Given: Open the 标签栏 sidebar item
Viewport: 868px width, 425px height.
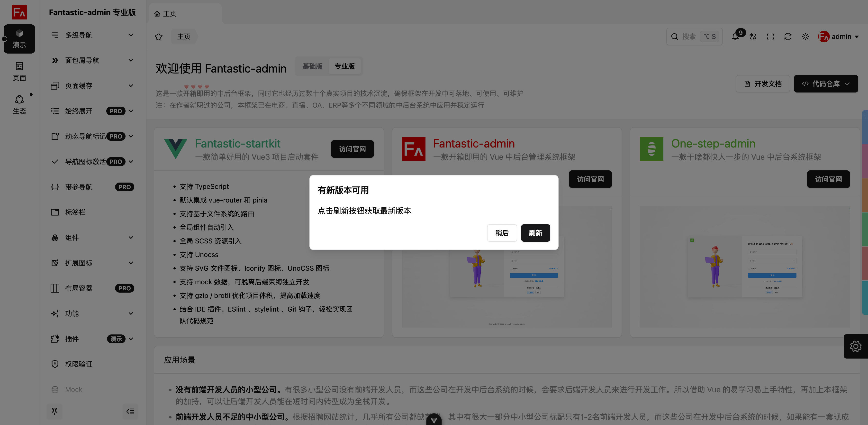Looking at the screenshot, I should pyautogui.click(x=75, y=212).
